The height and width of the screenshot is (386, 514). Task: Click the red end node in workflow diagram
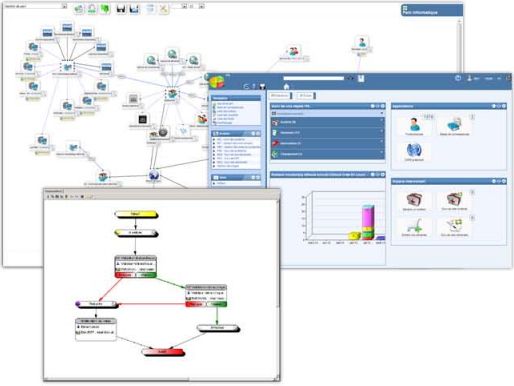point(163,352)
